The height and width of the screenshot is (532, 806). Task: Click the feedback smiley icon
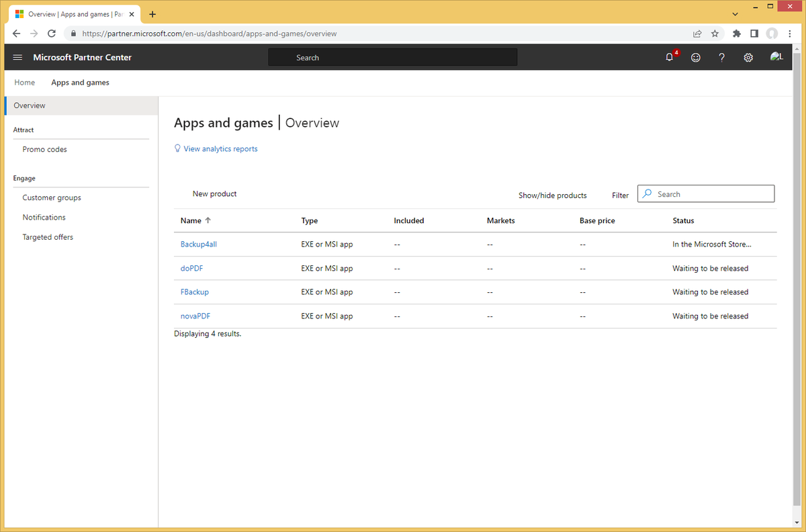point(696,58)
